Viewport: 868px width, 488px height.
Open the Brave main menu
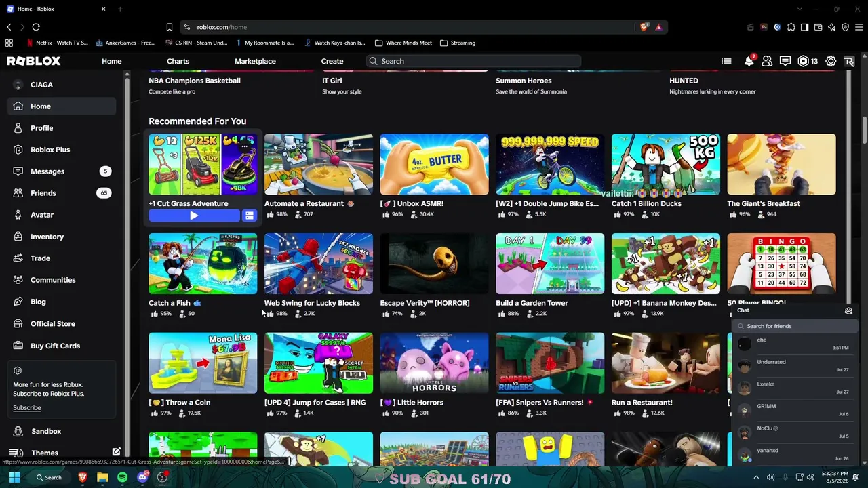[859, 27]
